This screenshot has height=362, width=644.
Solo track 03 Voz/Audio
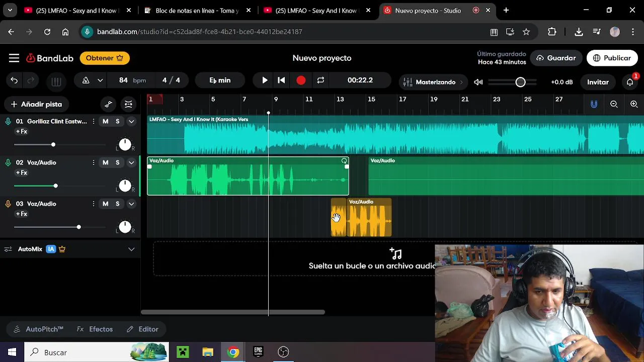pyautogui.click(x=118, y=204)
